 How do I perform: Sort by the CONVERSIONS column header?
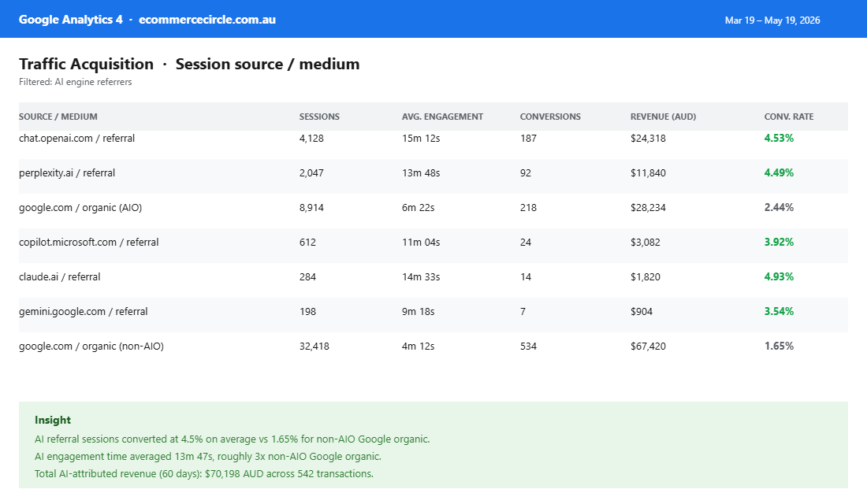pos(550,117)
